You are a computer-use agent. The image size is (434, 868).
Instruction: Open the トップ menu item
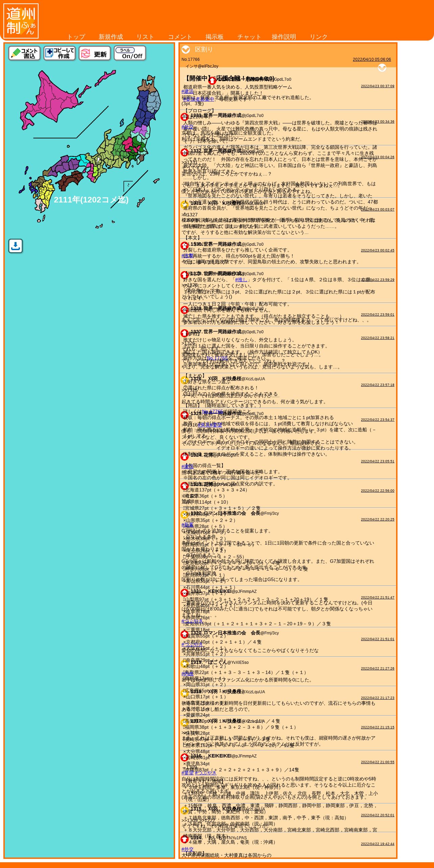coord(76,37)
